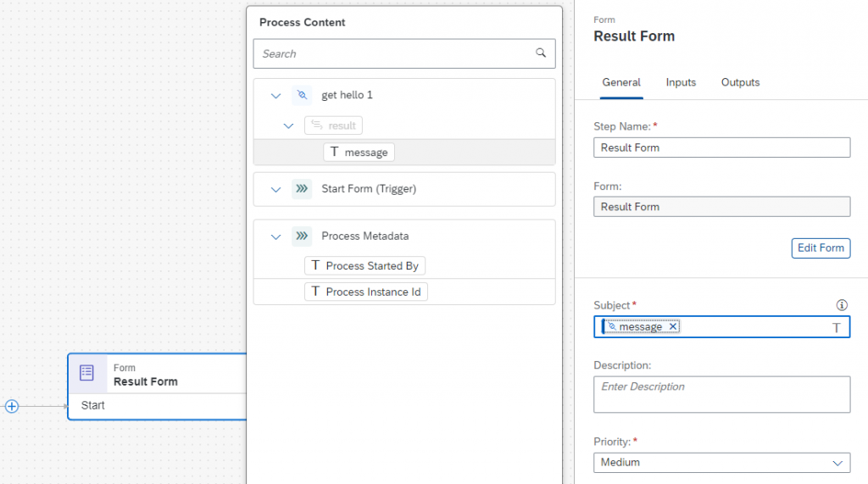Image resolution: width=868 pixels, height=484 pixels.
Task: Click the text type icon in Subject field
Action: tap(837, 328)
